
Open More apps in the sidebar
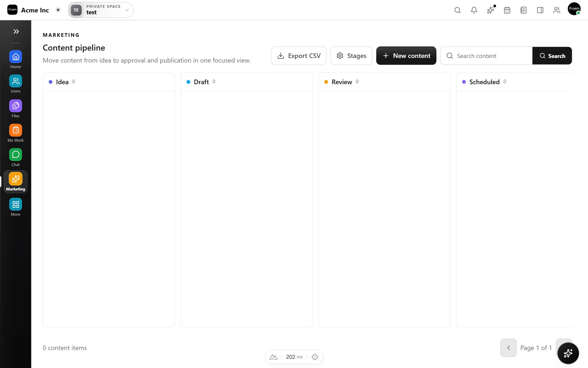(x=16, y=207)
